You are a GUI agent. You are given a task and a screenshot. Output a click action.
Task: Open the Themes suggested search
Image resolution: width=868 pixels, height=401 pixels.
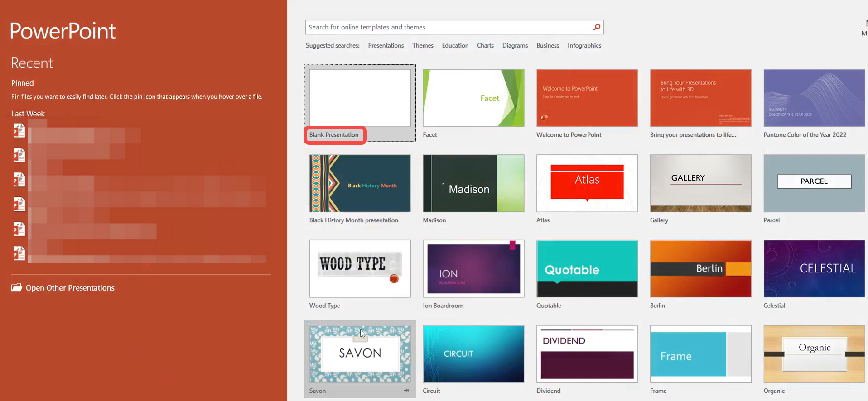coord(423,45)
